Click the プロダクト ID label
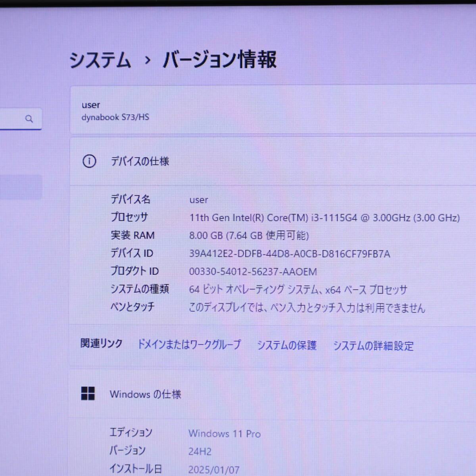 point(134,271)
